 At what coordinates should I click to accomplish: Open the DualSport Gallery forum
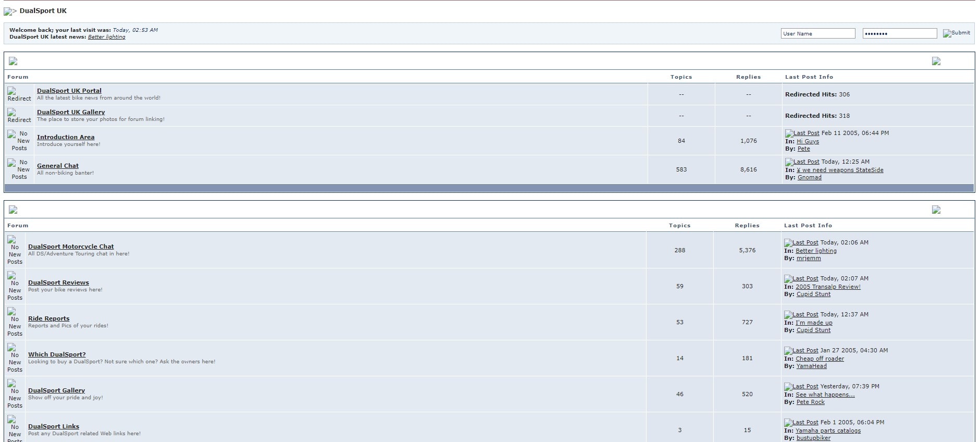(x=56, y=390)
